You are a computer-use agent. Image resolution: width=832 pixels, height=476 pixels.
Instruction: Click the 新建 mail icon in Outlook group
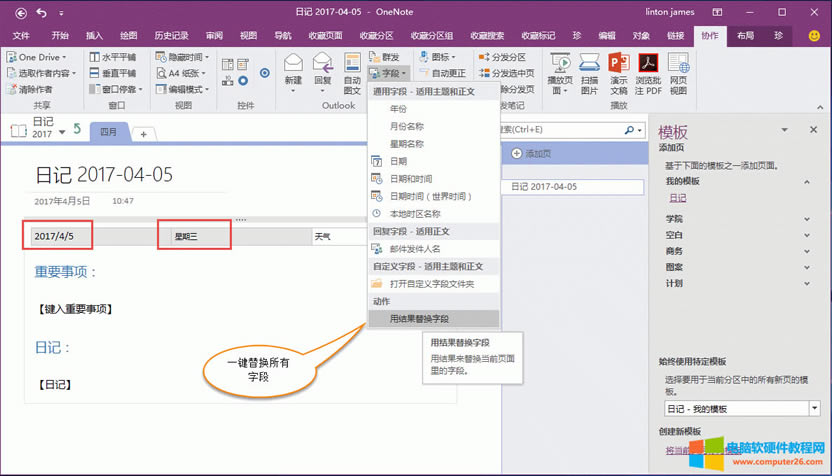coord(293,66)
